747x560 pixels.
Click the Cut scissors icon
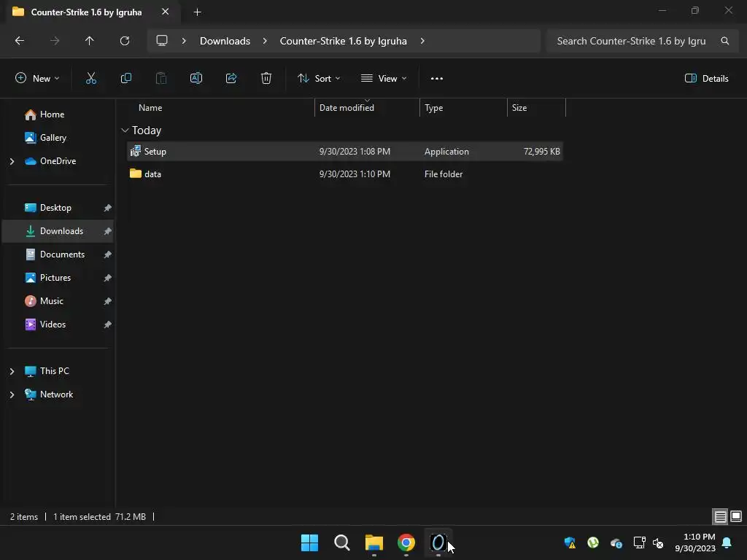[x=91, y=79]
